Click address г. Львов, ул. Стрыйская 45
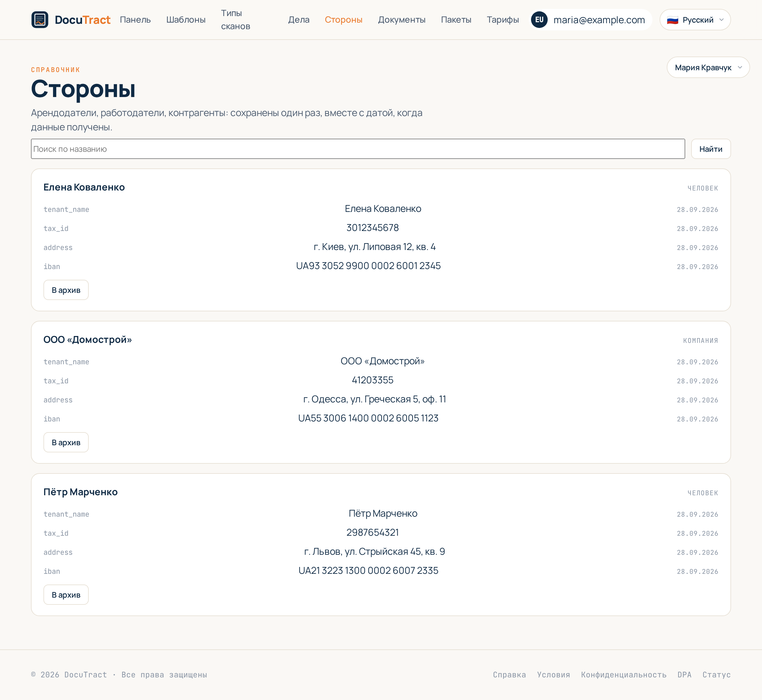This screenshot has height=700, width=762. (374, 551)
